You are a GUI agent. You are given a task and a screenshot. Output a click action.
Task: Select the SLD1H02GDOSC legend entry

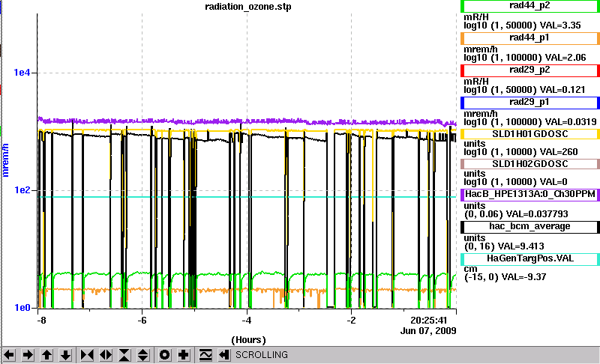[x=530, y=164]
